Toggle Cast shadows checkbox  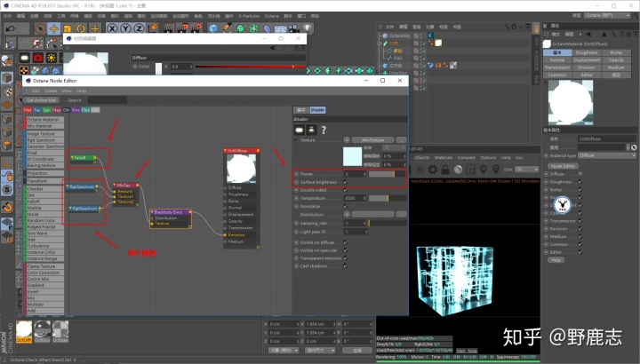[346, 265]
